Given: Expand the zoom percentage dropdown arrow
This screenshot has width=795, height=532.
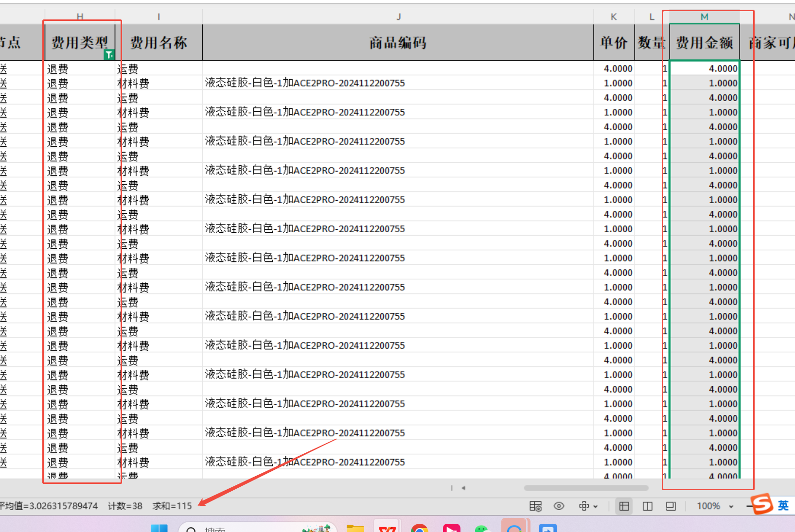Looking at the screenshot, I should [x=731, y=506].
